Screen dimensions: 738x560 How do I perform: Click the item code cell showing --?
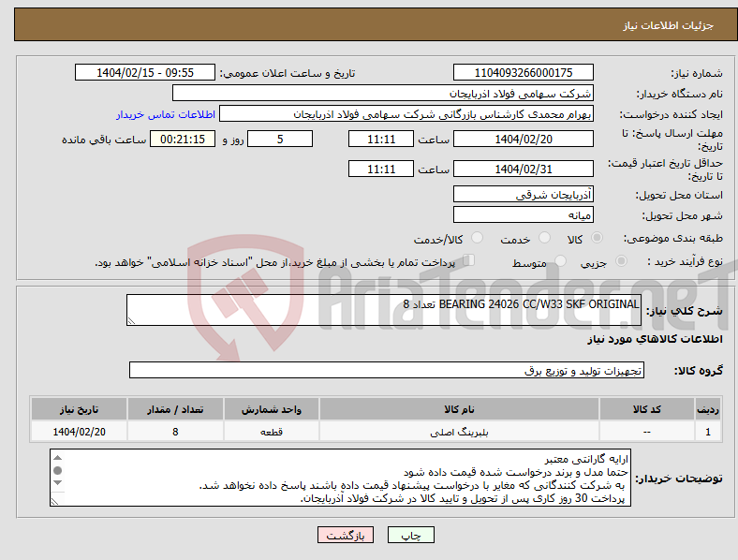tap(647, 432)
